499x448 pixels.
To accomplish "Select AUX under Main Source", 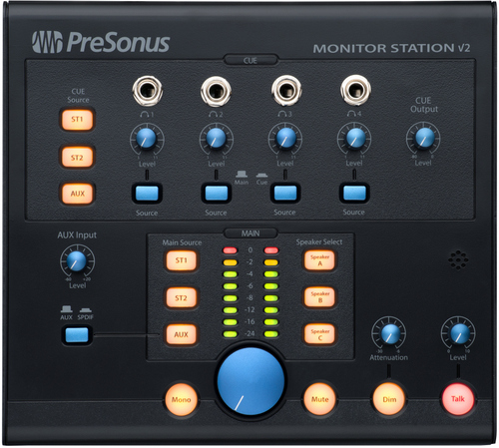I will [182, 334].
